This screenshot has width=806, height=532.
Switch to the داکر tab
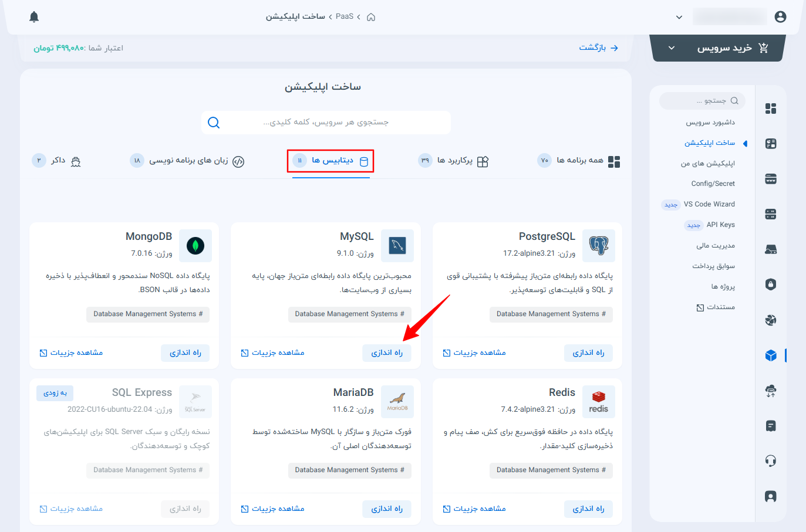(56, 161)
